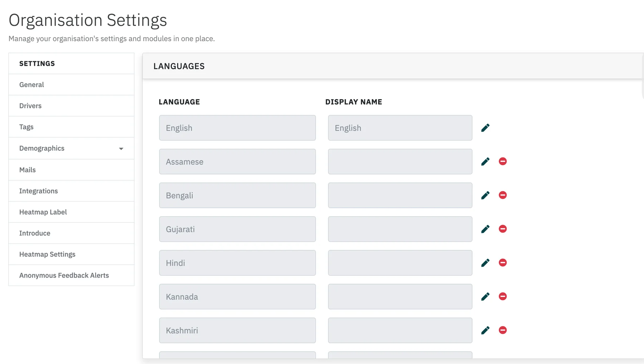Delete the Bengali language row
The image size is (644, 364).
503,195
